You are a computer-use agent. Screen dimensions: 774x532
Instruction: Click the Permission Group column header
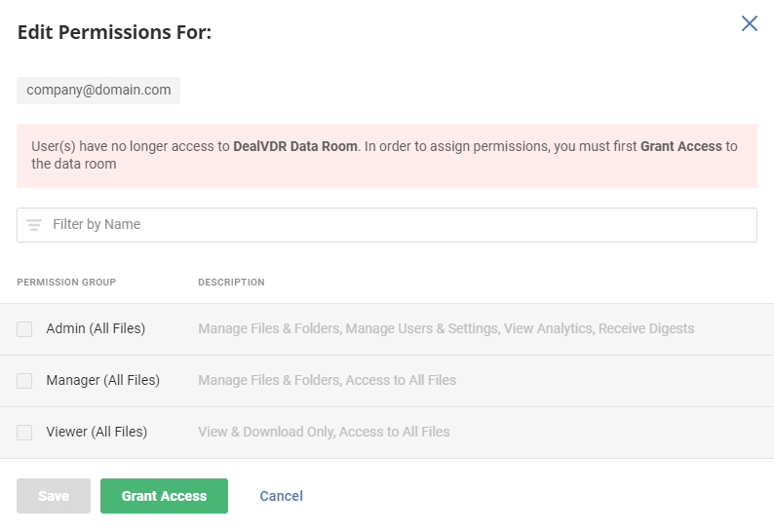coord(66,283)
